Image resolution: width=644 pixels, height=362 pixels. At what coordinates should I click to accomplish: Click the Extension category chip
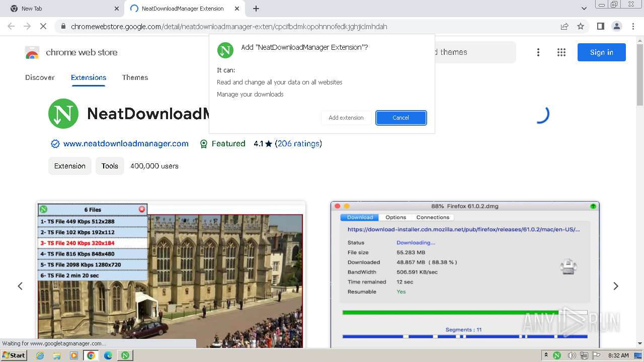(x=70, y=166)
